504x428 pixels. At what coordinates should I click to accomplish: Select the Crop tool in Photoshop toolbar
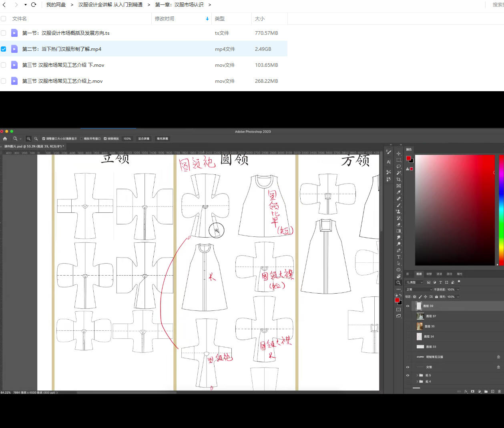click(x=398, y=179)
